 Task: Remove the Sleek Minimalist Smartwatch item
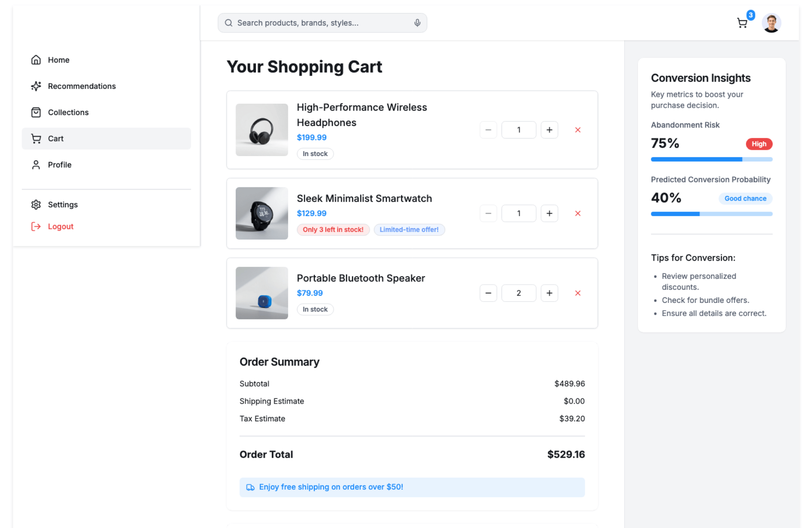pyautogui.click(x=578, y=213)
